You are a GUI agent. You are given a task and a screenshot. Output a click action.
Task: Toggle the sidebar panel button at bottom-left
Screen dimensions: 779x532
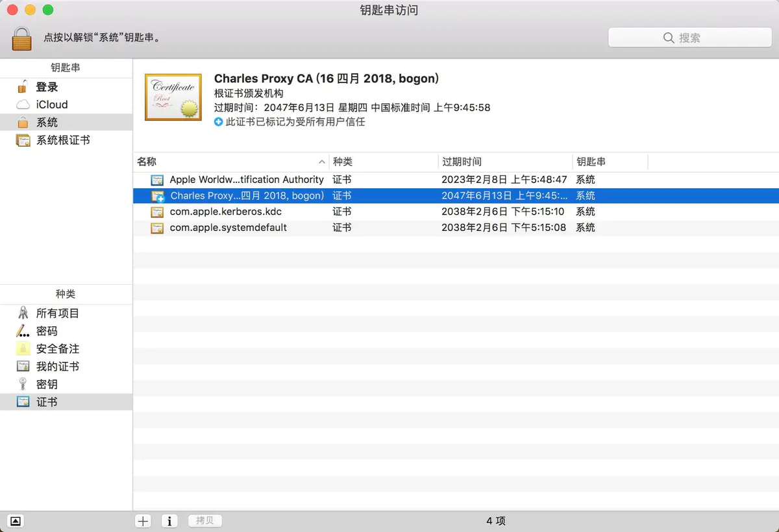[x=16, y=521]
